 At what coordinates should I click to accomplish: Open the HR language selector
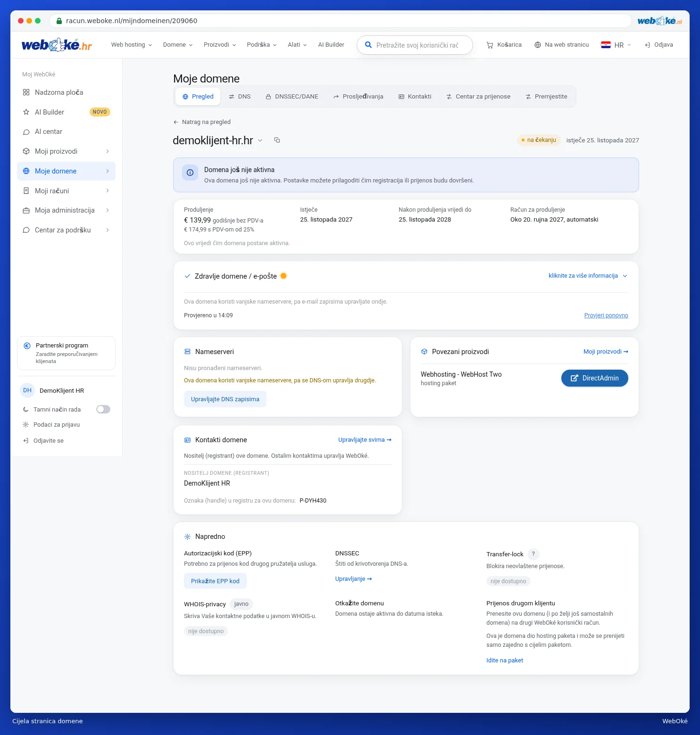point(616,45)
